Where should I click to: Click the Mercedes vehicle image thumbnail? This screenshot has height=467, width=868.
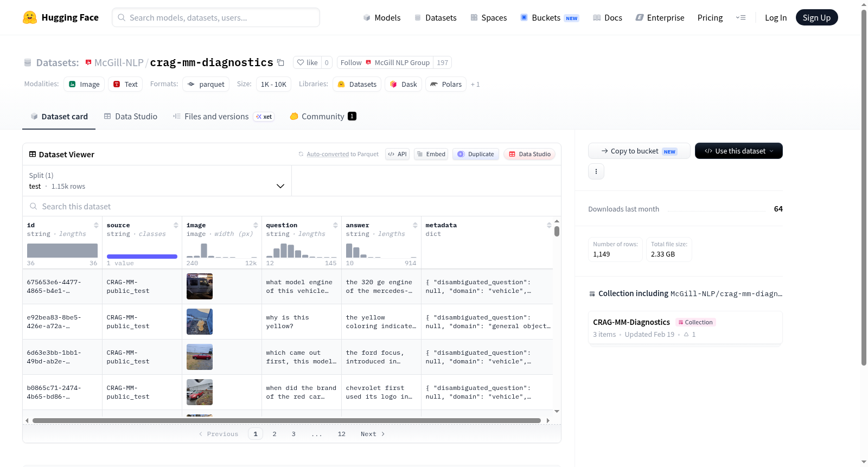[x=200, y=286]
